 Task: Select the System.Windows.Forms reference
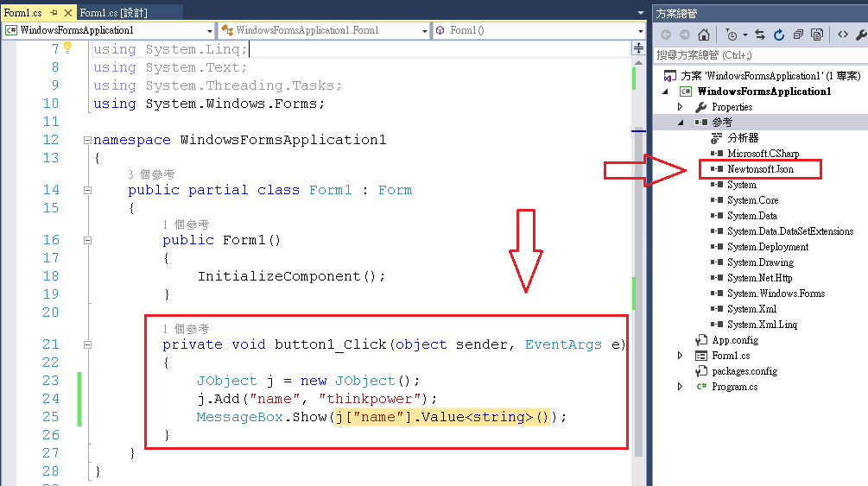click(776, 293)
